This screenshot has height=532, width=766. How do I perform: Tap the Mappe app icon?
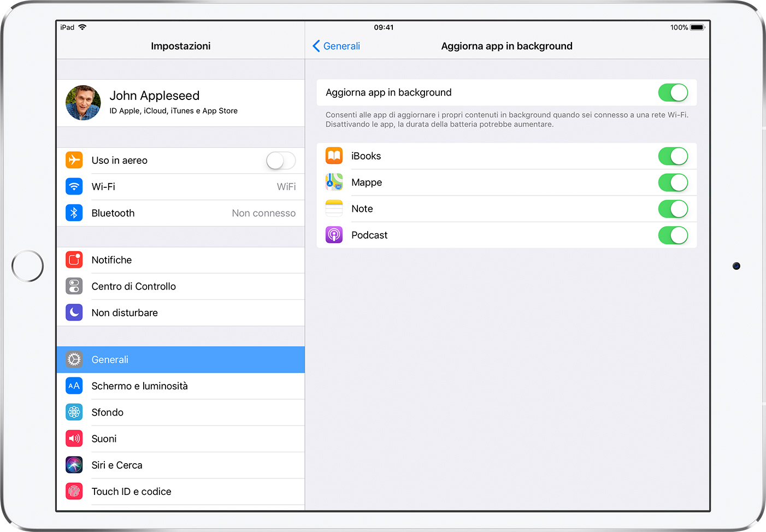(x=334, y=182)
